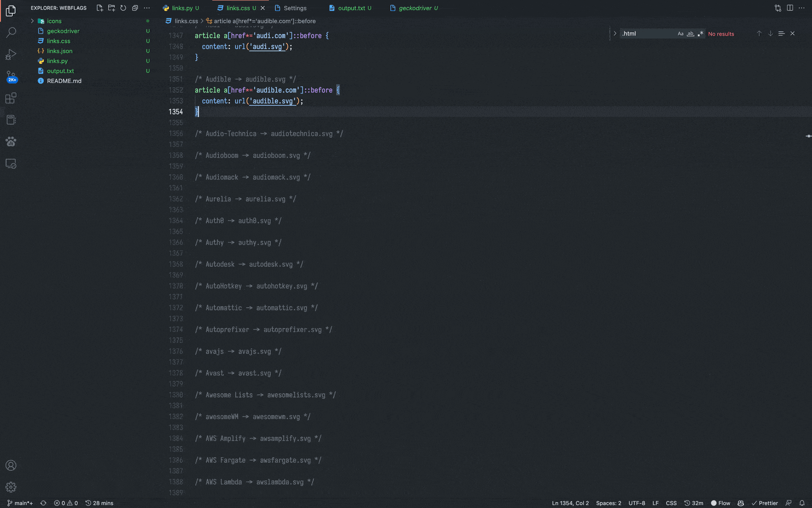Switch to the links.py tab
The width and height of the screenshot is (812, 508).
pos(182,8)
